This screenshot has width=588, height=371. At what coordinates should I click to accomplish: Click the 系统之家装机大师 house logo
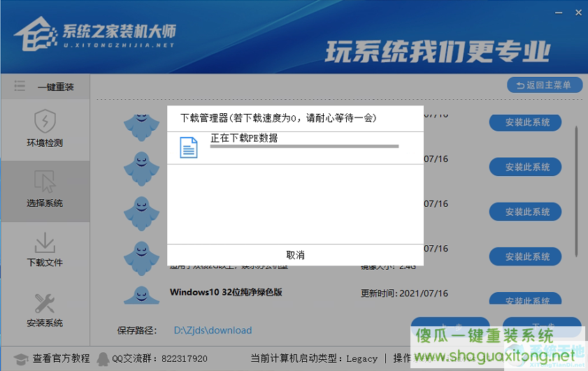35,34
